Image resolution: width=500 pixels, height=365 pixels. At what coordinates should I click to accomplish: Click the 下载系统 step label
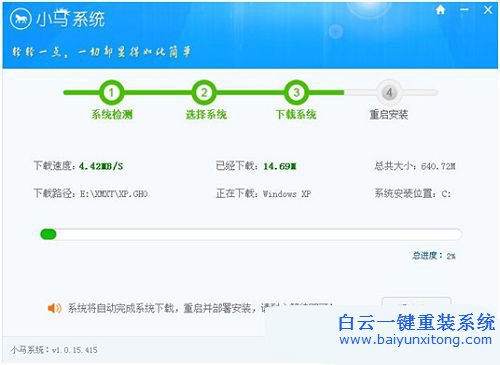296,115
